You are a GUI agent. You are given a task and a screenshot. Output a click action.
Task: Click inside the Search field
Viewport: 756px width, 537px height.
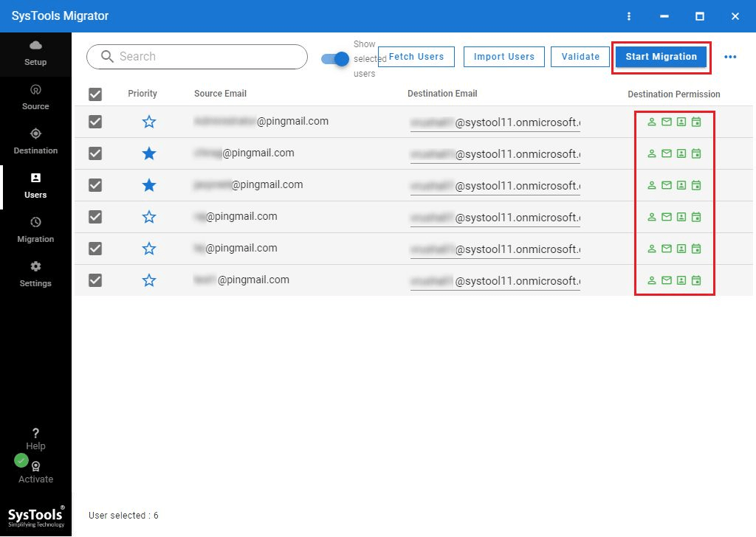(196, 57)
